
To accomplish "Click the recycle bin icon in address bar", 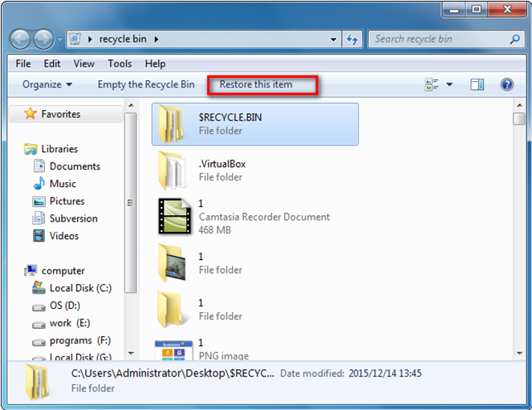I will pos(75,39).
